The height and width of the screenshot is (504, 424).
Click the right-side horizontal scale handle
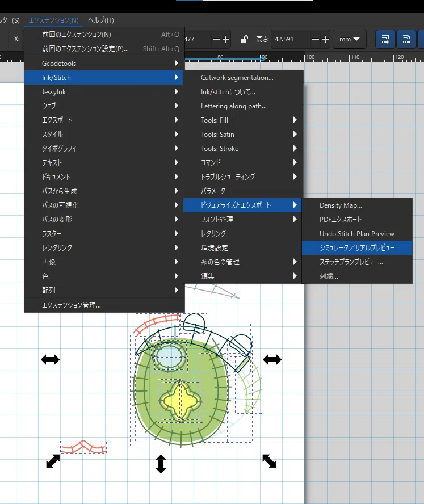pos(272,359)
